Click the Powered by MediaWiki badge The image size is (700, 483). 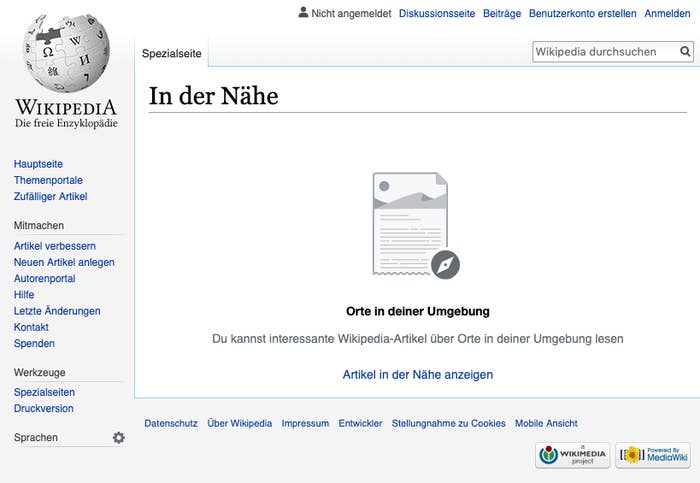pos(653,455)
